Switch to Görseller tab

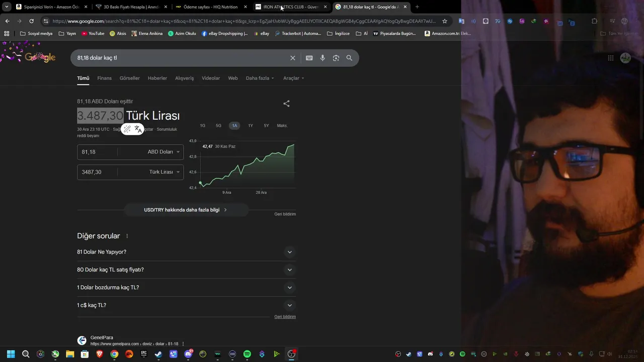(129, 78)
